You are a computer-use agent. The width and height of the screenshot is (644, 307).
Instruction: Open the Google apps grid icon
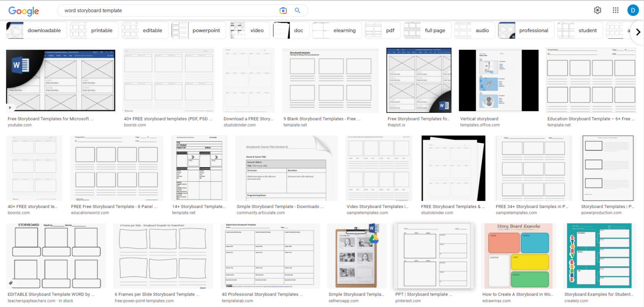coord(615,10)
